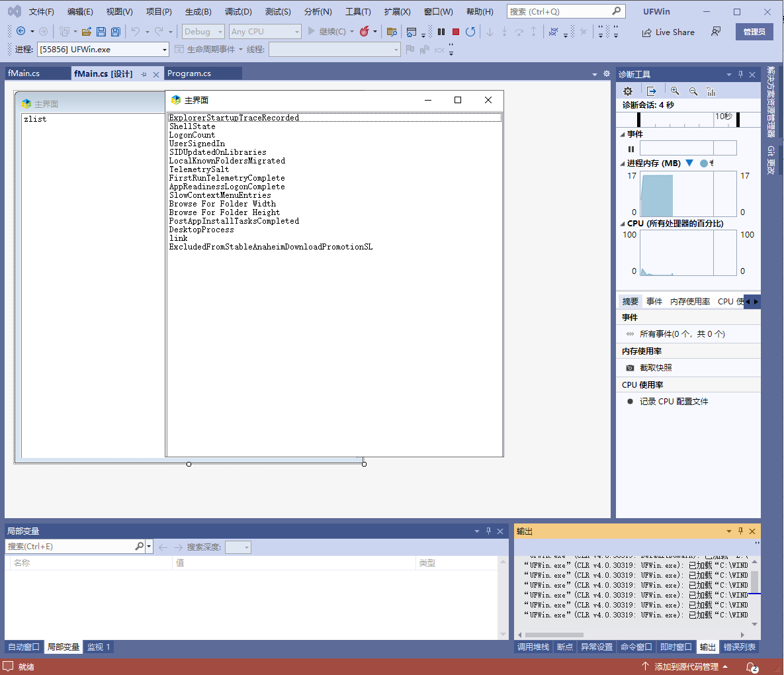Zoom out on the diagnostic timeline

coord(693,91)
